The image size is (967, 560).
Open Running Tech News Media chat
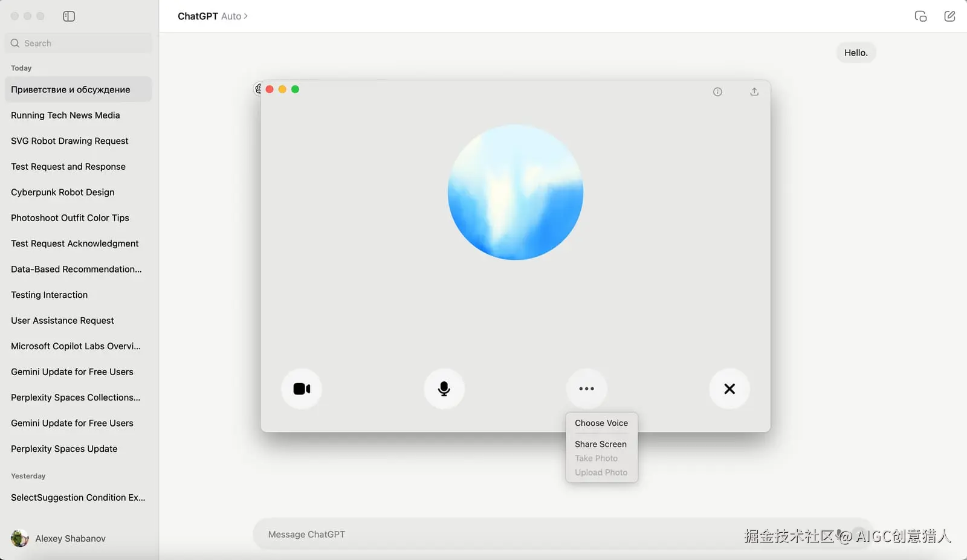[79, 115]
